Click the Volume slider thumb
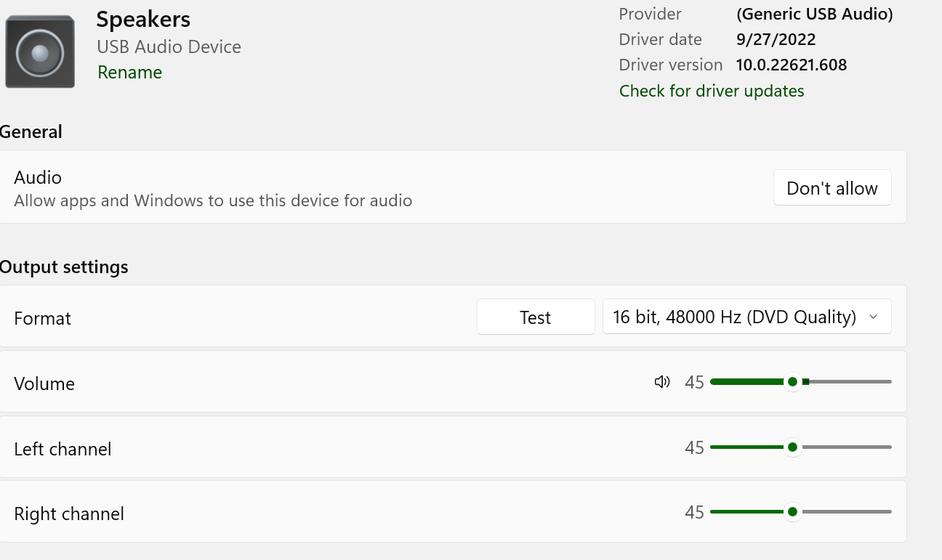Viewport: 942px width, 560px height. click(x=792, y=382)
